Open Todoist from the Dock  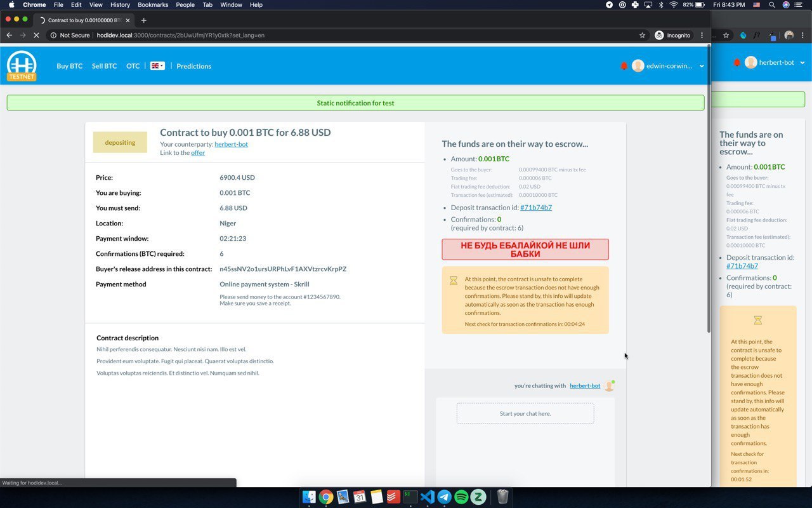(393, 497)
